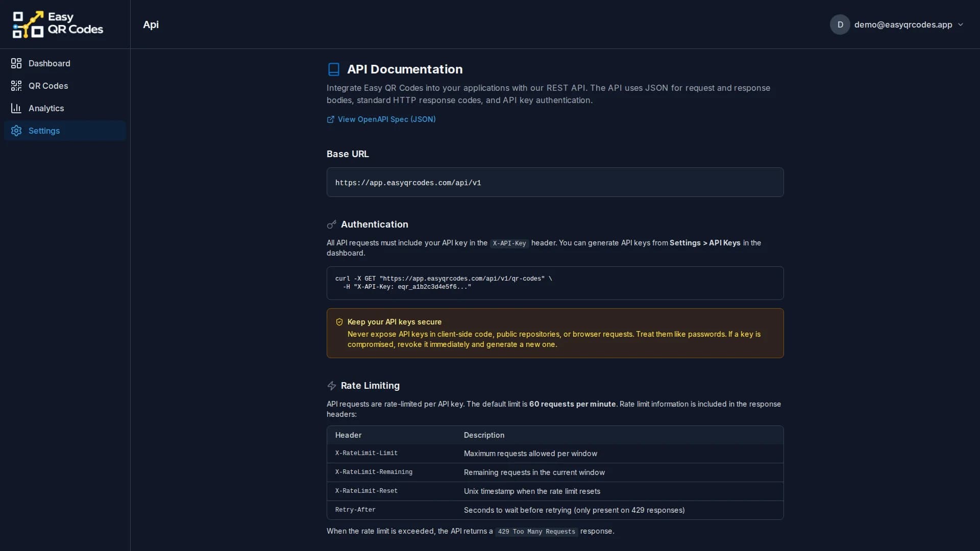Click the Easy QR Codes logo
980x551 pixels.
tap(58, 24)
